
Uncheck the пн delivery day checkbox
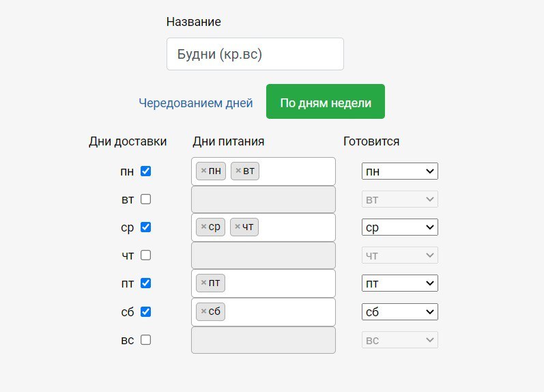(145, 171)
